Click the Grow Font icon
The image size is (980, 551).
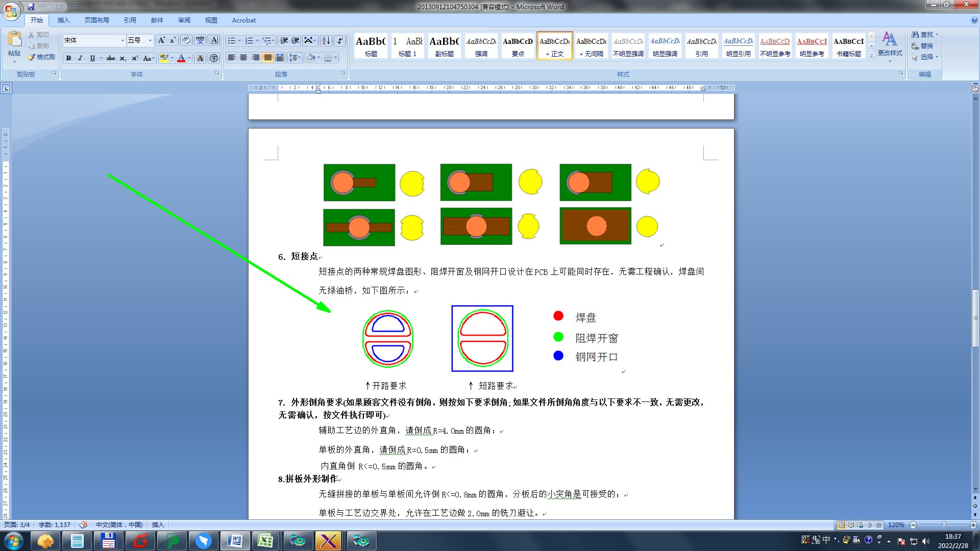coord(161,40)
